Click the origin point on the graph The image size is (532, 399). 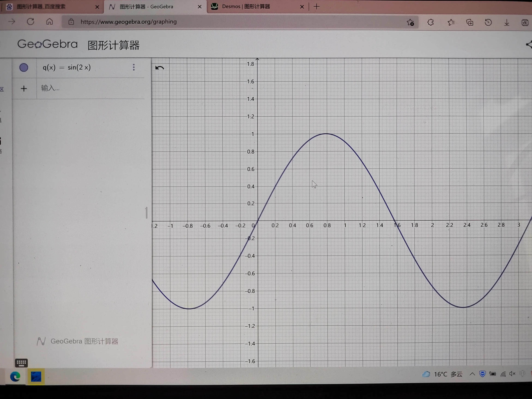click(258, 220)
